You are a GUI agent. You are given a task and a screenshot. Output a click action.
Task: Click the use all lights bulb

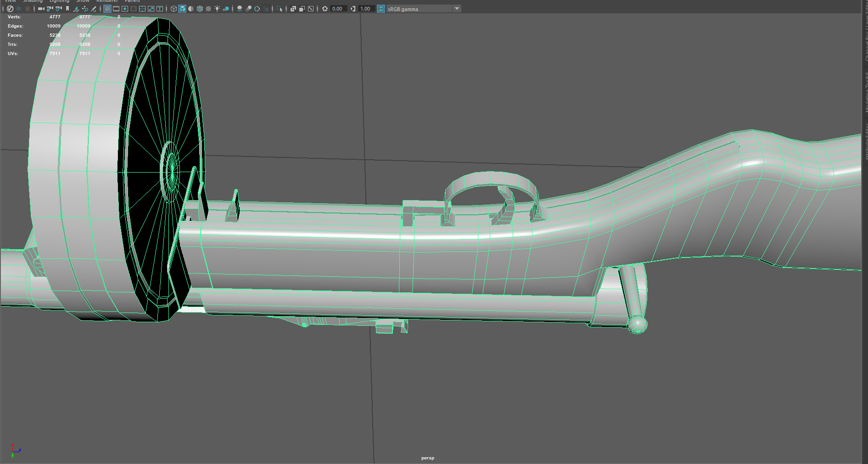pyautogui.click(x=217, y=9)
